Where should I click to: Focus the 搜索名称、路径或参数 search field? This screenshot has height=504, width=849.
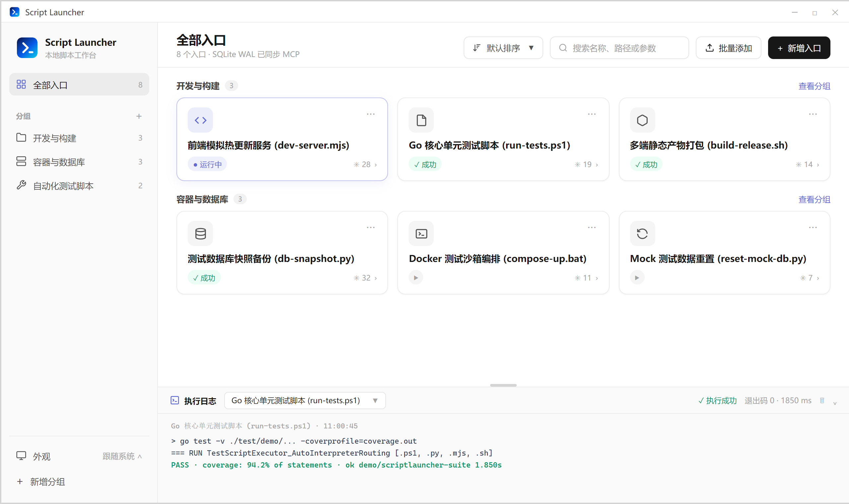(619, 48)
